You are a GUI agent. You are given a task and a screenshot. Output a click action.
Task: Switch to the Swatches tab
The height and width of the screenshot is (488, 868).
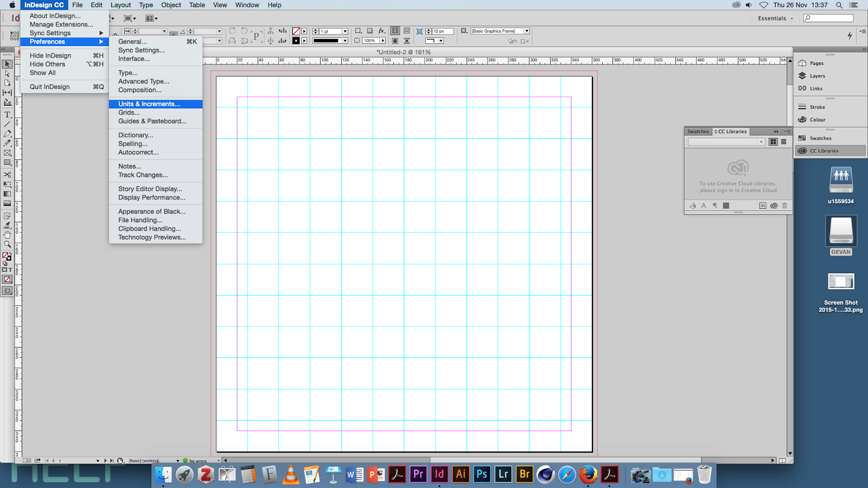pyautogui.click(x=698, y=132)
